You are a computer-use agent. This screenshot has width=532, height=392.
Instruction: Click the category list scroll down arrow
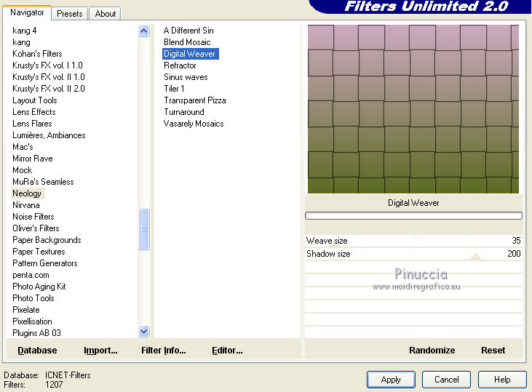(144, 331)
